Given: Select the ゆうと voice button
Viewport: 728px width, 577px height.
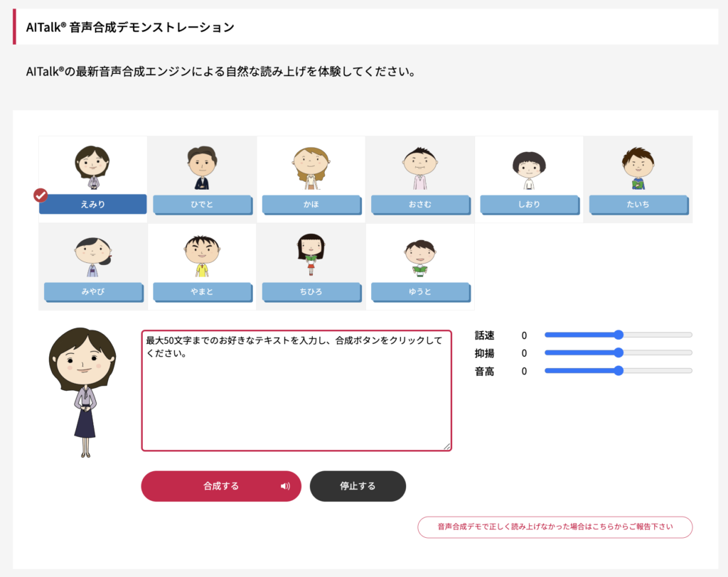Looking at the screenshot, I should coord(419,291).
